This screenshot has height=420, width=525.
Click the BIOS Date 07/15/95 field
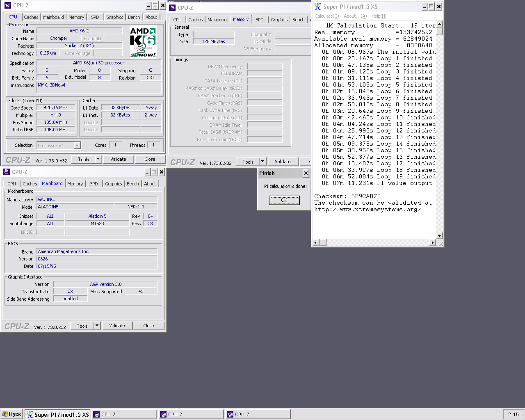(x=97, y=266)
